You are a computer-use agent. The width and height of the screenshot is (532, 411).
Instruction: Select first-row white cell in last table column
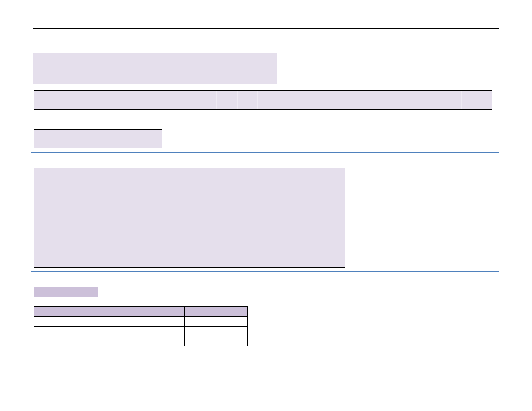click(x=216, y=321)
